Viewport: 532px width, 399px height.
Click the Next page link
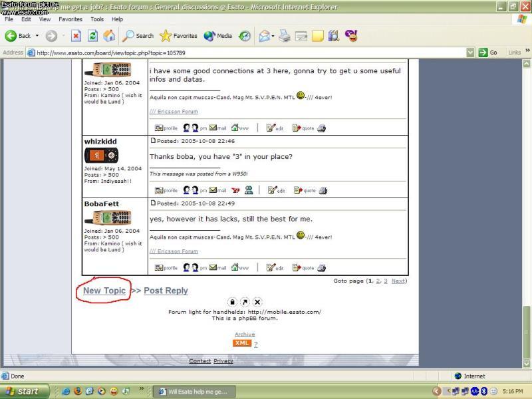click(x=398, y=281)
